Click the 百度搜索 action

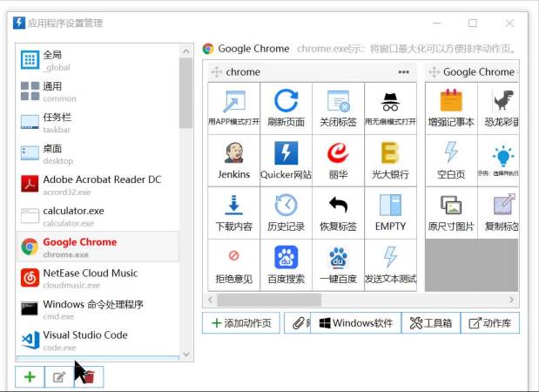pos(286,266)
